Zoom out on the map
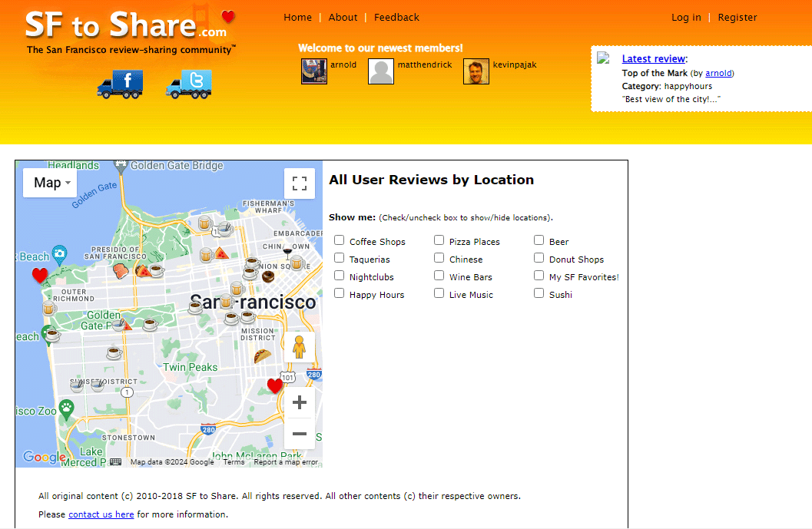The width and height of the screenshot is (812, 529). (300, 434)
